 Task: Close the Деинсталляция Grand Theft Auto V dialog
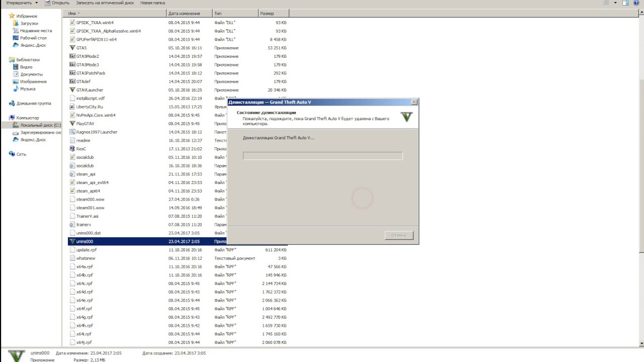click(x=414, y=102)
